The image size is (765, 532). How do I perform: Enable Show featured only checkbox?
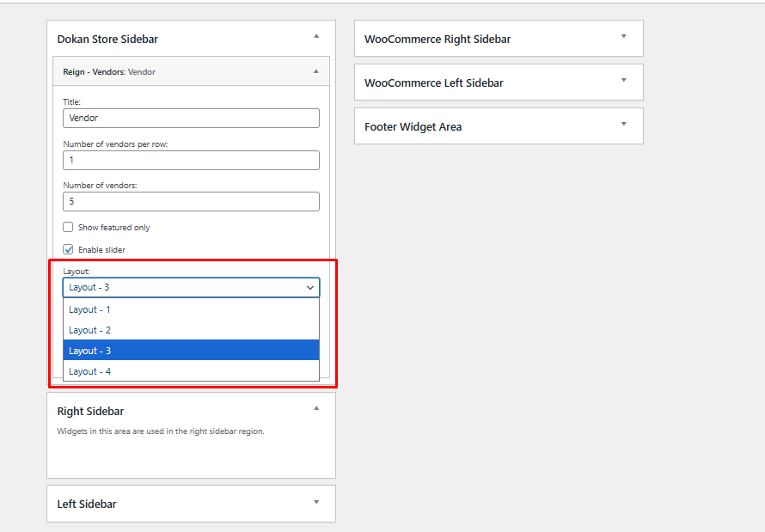[x=68, y=228]
